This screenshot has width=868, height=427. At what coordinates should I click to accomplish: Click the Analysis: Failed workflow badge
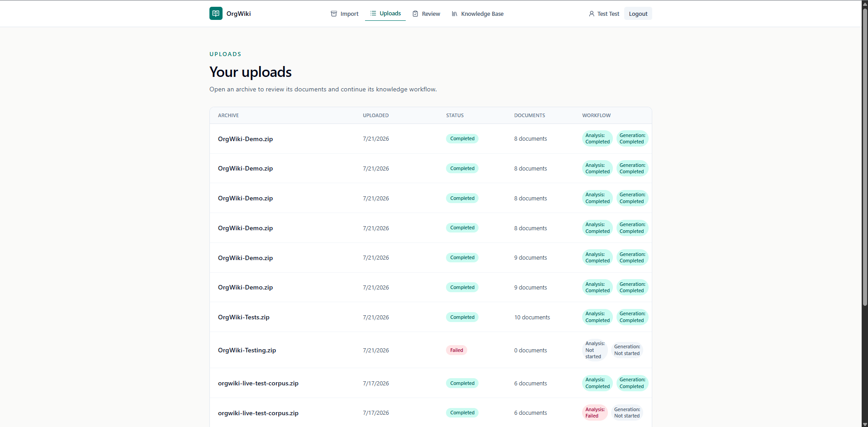pos(595,413)
